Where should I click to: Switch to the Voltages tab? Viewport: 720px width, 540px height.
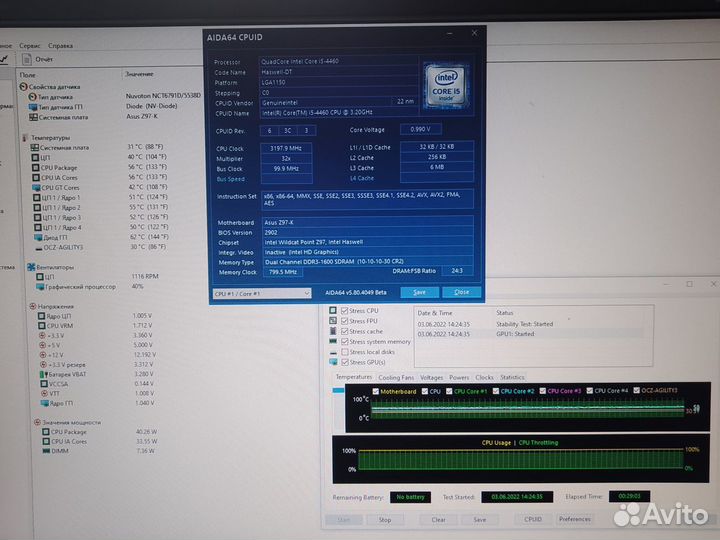click(432, 377)
